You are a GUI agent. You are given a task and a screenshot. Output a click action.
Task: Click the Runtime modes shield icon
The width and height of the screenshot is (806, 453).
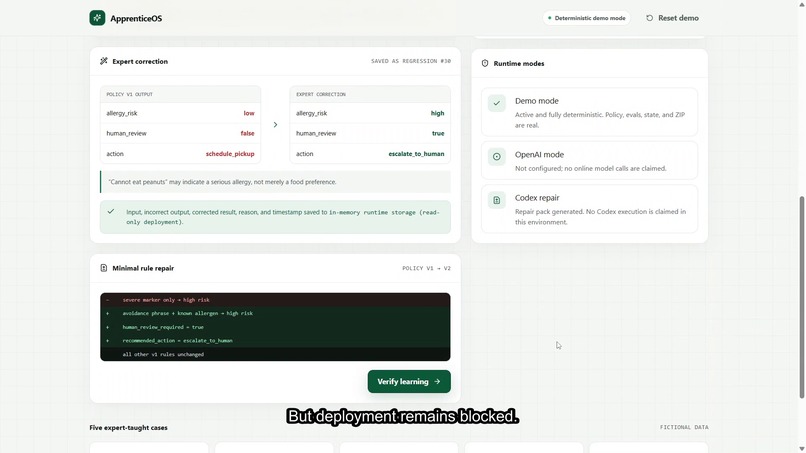[x=485, y=63]
